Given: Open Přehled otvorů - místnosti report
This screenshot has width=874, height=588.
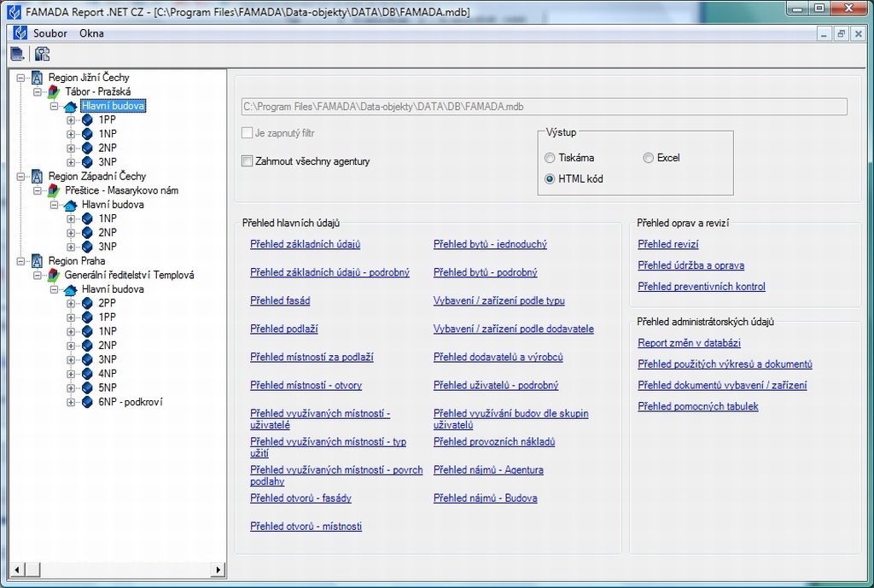Looking at the screenshot, I should [306, 527].
